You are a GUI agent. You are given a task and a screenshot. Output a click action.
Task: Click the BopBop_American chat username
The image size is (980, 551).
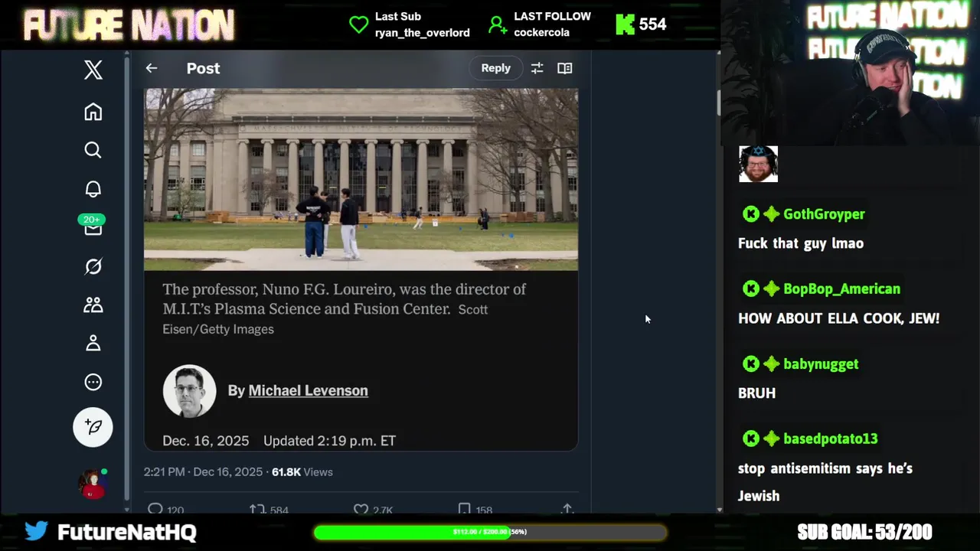pos(841,289)
